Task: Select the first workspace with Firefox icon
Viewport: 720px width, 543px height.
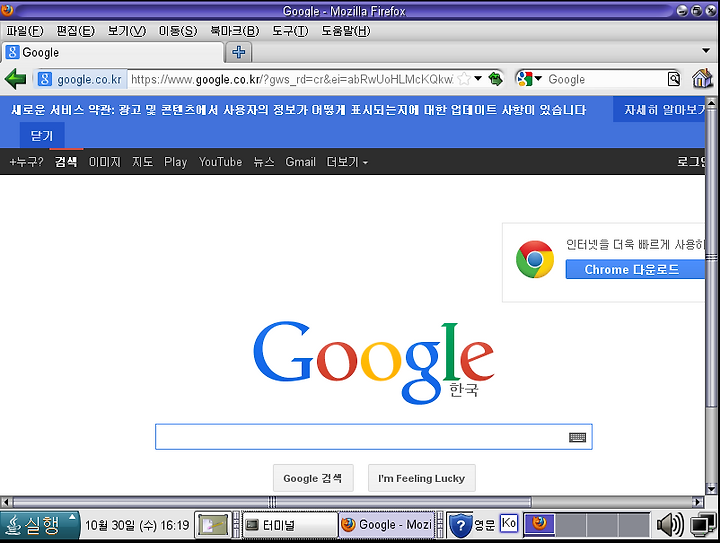Action: tap(539, 524)
